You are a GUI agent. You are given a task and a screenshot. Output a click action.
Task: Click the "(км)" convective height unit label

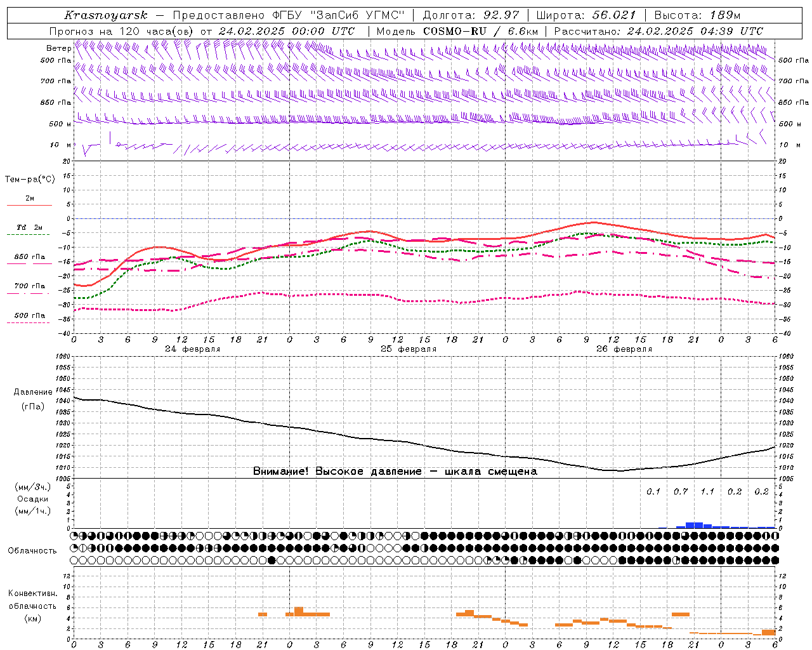(x=33, y=618)
